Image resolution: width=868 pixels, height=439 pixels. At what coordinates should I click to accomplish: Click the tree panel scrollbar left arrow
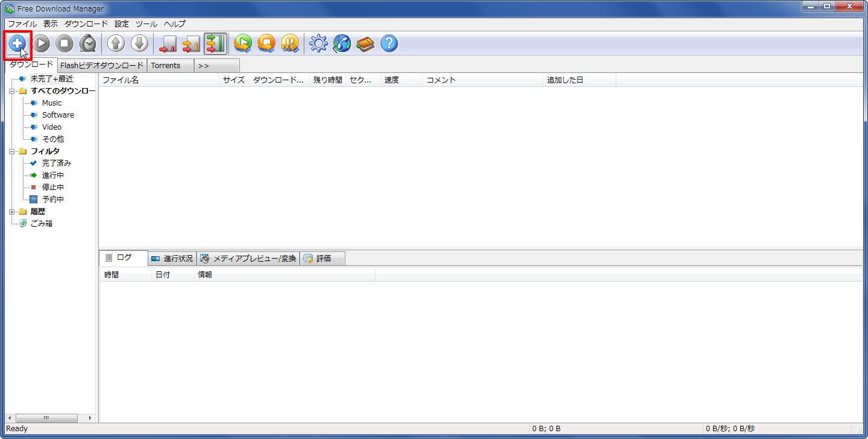[10, 418]
